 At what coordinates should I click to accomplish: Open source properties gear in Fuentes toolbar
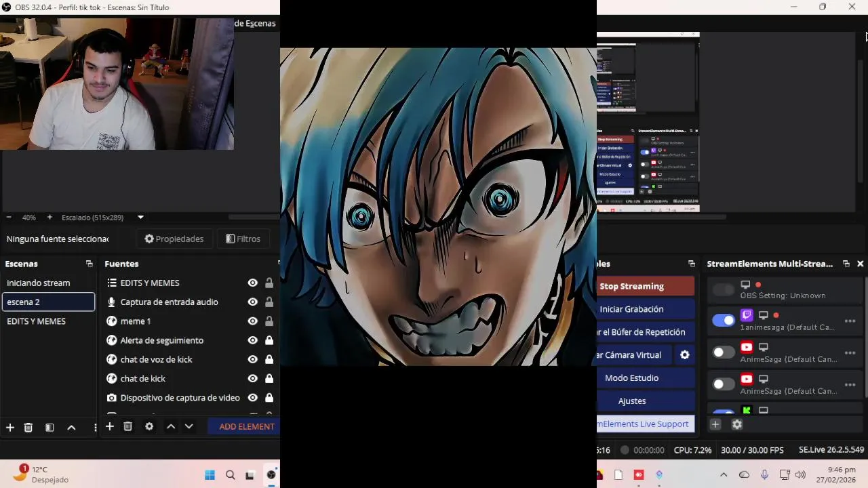pyautogui.click(x=149, y=426)
